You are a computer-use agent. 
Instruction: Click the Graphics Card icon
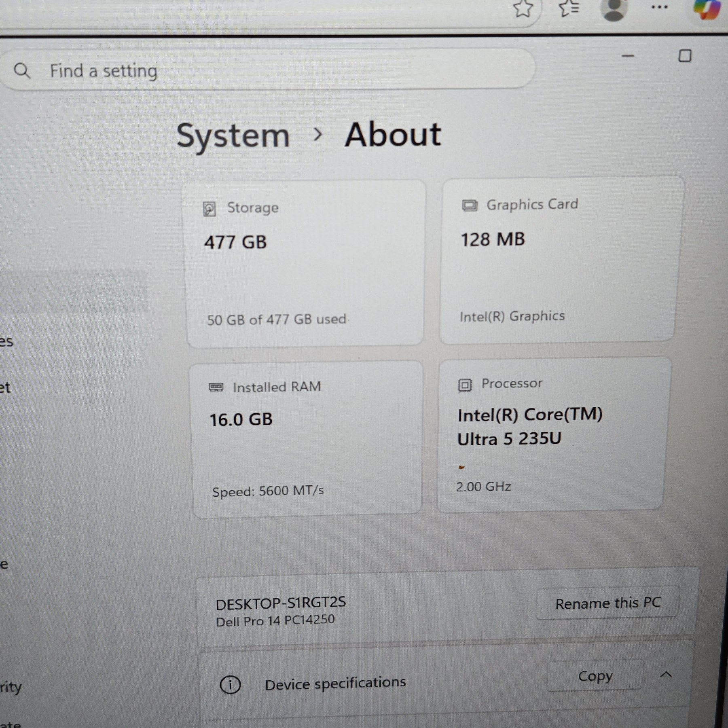tap(470, 205)
